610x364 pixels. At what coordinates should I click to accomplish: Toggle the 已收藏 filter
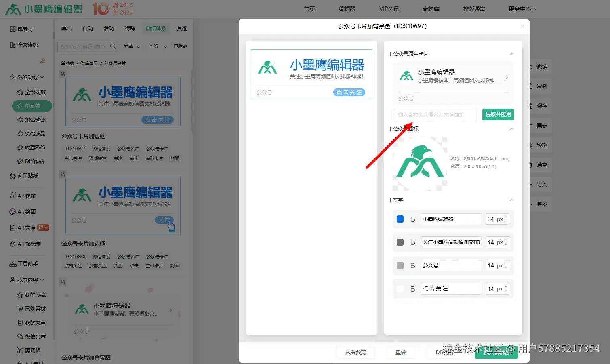180,46
